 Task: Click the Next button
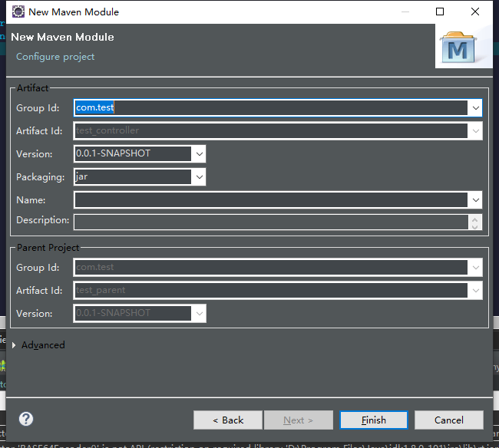[x=298, y=420]
